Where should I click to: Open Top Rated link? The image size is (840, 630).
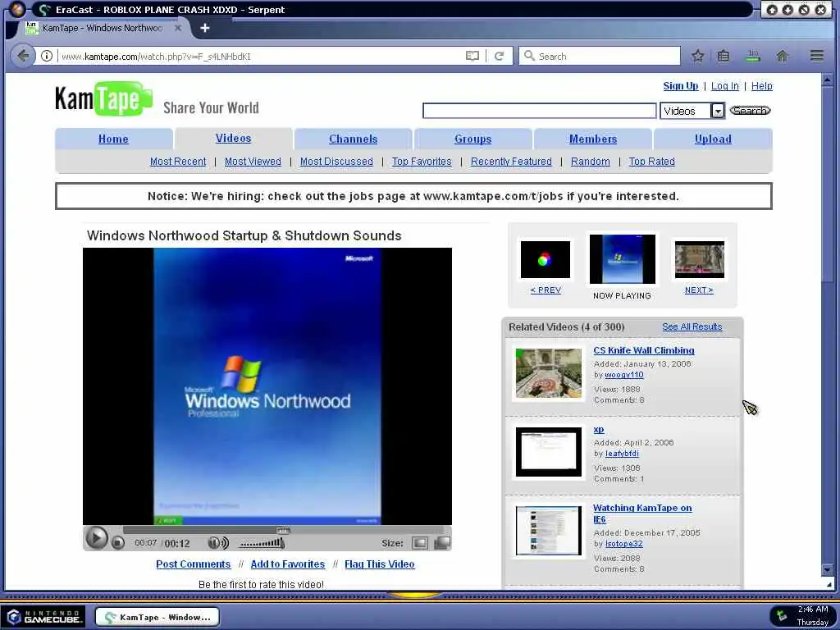651,162
